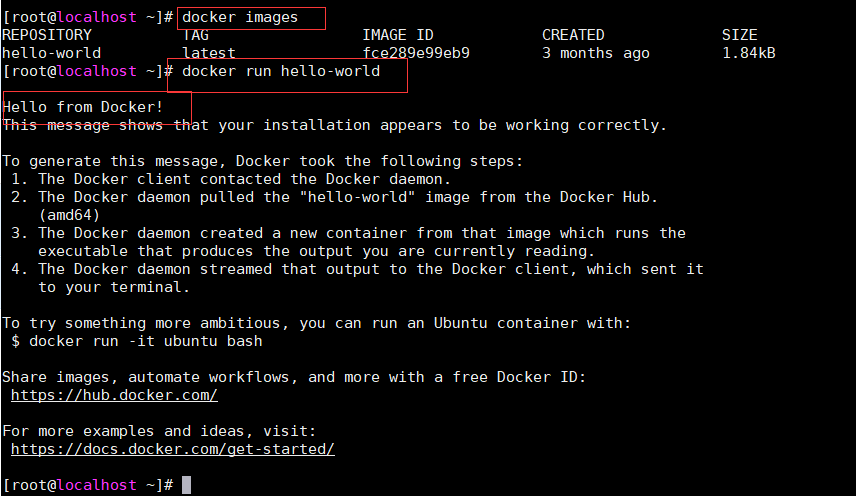This screenshot has width=856, height=496.
Task: Click 'This message shows that your installation' line
Action: [334, 126]
